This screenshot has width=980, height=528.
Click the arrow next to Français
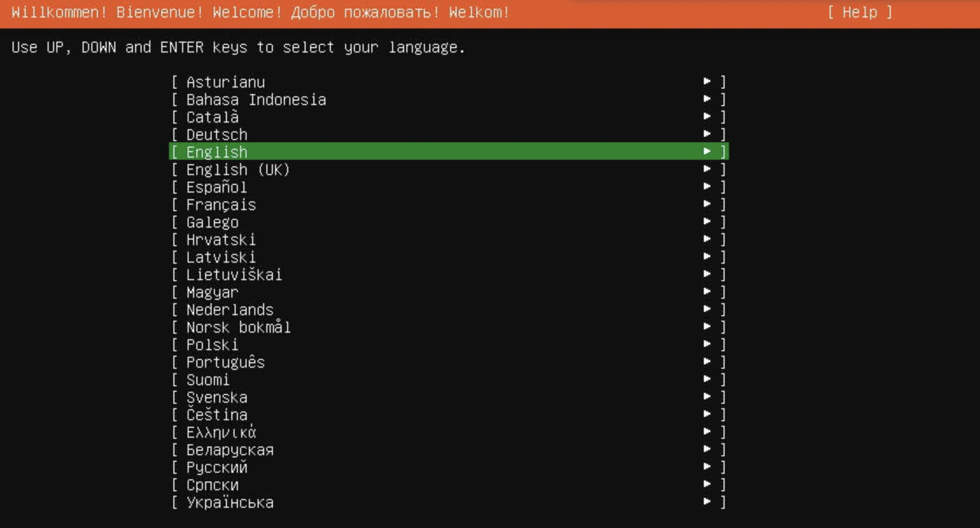(707, 204)
